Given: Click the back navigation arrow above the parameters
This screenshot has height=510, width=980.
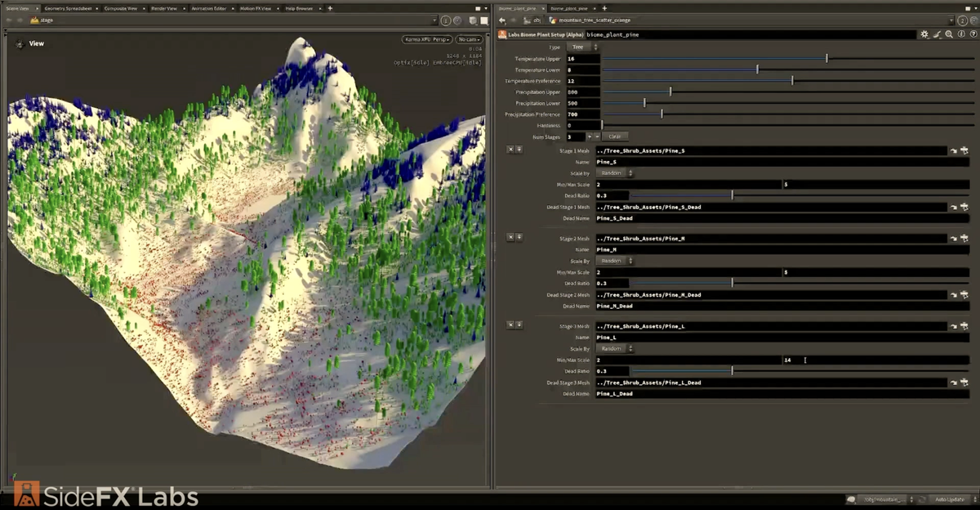Looking at the screenshot, I should [502, 20].
